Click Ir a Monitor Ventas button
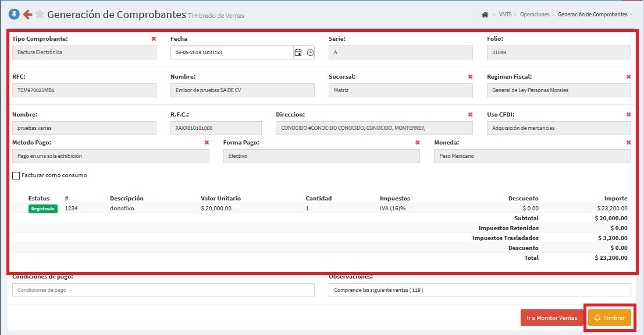Screen dimensions: 644x335 point(552,318)
